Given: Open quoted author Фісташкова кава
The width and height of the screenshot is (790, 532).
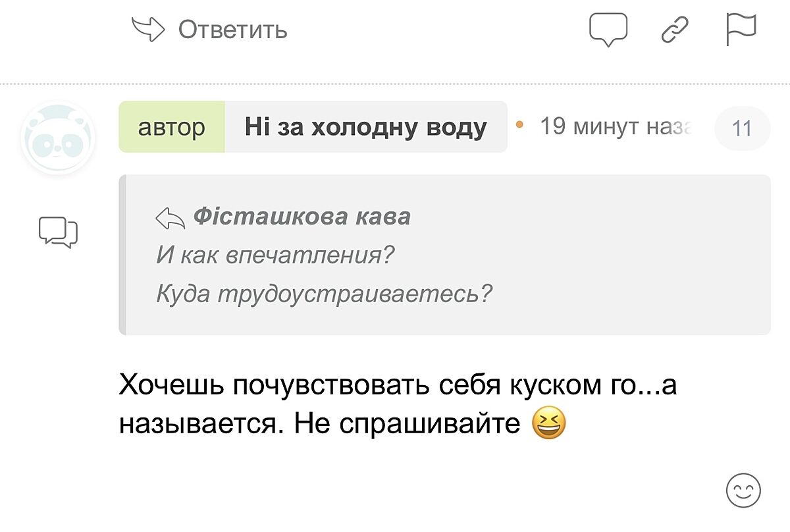Looking at the screenshot, I should (x=302, y=217).
